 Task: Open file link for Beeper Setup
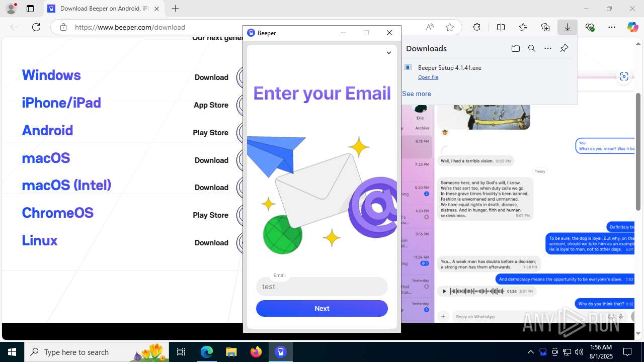(428, 77)
